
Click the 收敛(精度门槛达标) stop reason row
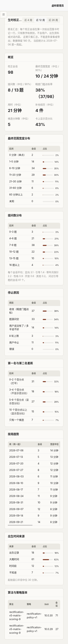coord(34,311)
